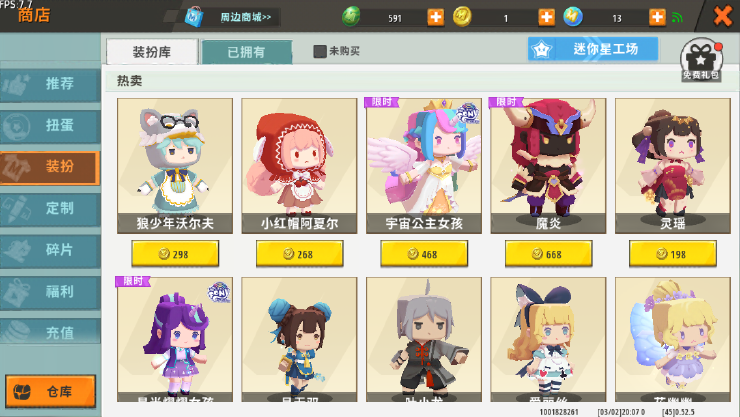Open 迷你星工场 star workshop button

(593, 49)
